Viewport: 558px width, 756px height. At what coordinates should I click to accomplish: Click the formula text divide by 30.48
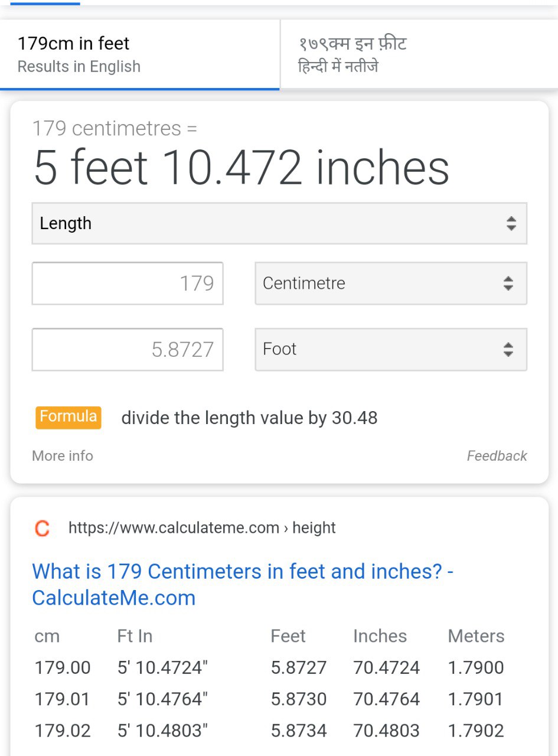click(x=249, y=418)
